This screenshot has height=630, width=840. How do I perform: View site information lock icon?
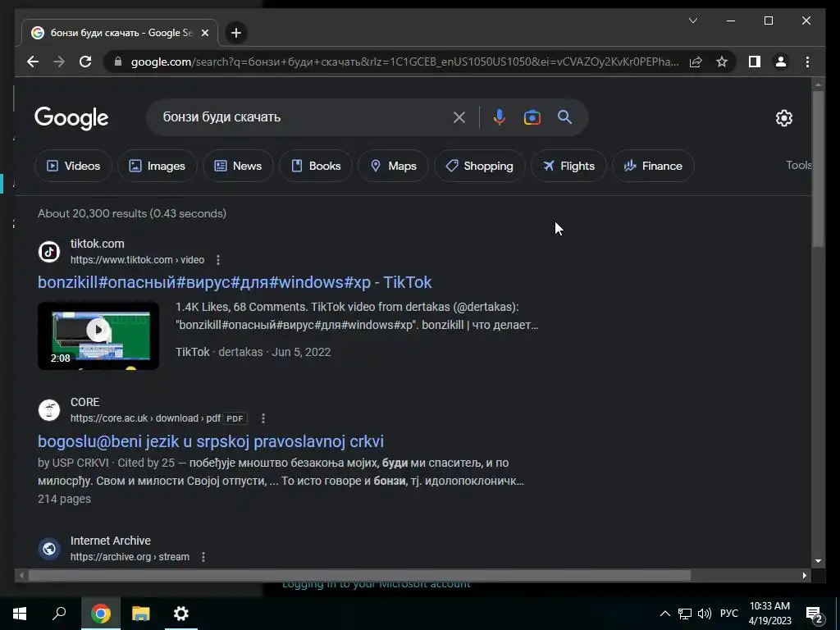point(118,62)
